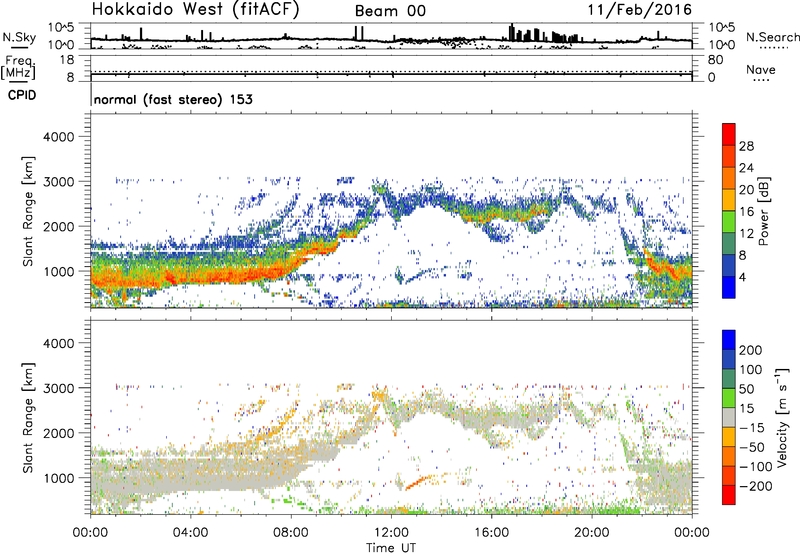Screen dimensions: 800x554
Task: Click the '-15' label on Velocity colorbar
Action: pyautogui.click(x=752, y=427)
